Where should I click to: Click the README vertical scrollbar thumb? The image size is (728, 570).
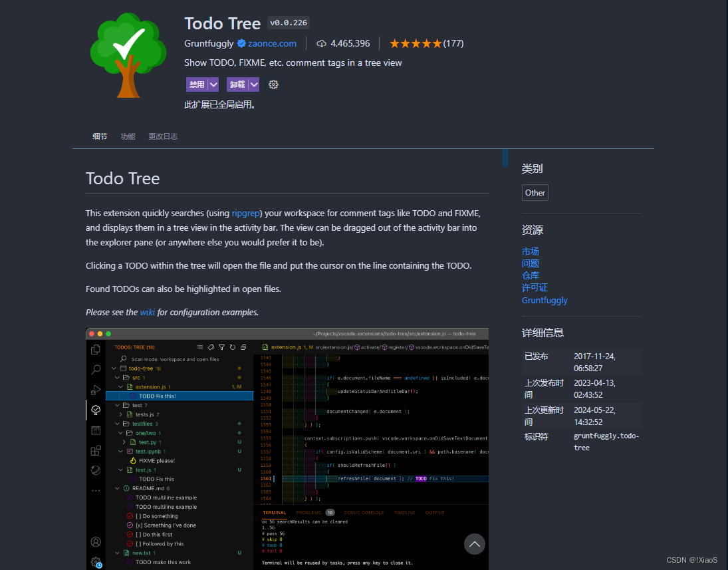[x=505, y=158]
